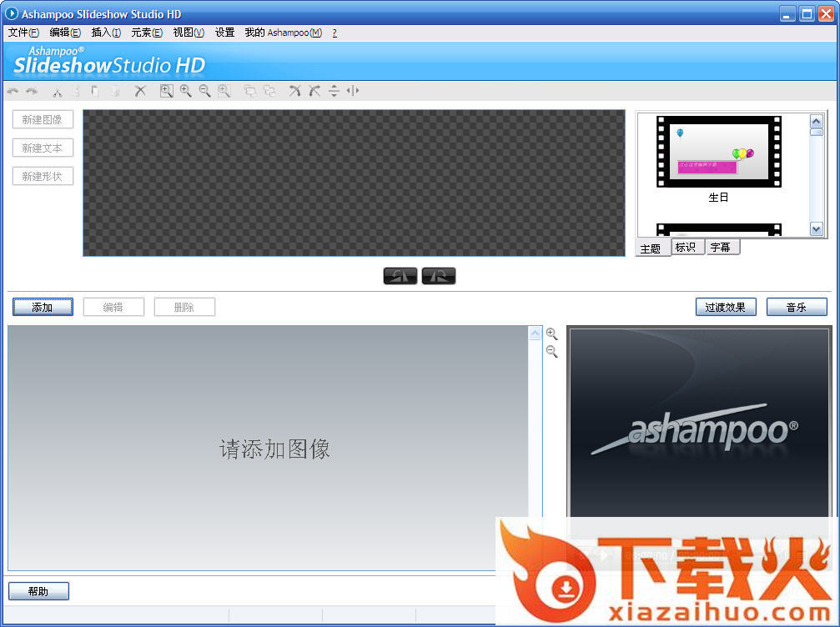Open the 文件 menu

click(23, 33)
